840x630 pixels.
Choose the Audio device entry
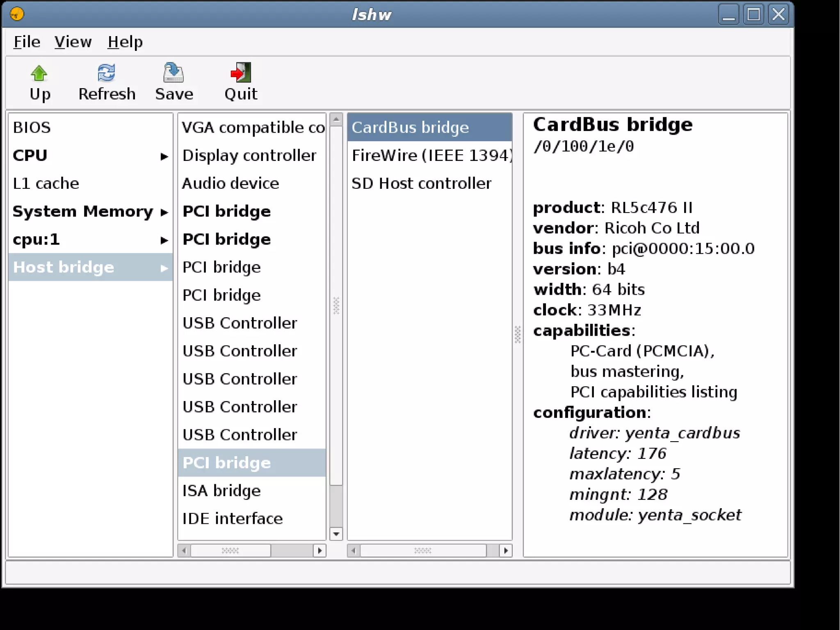click(x=231, y=183)
